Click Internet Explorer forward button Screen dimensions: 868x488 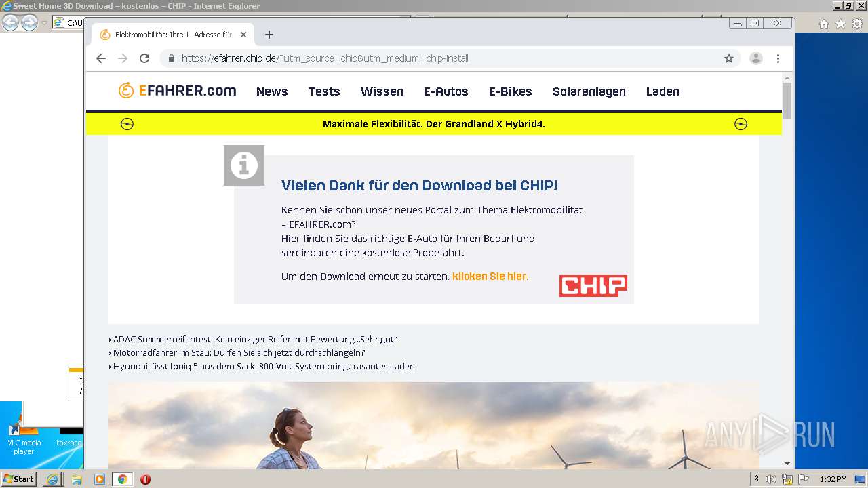coord(29,22)
